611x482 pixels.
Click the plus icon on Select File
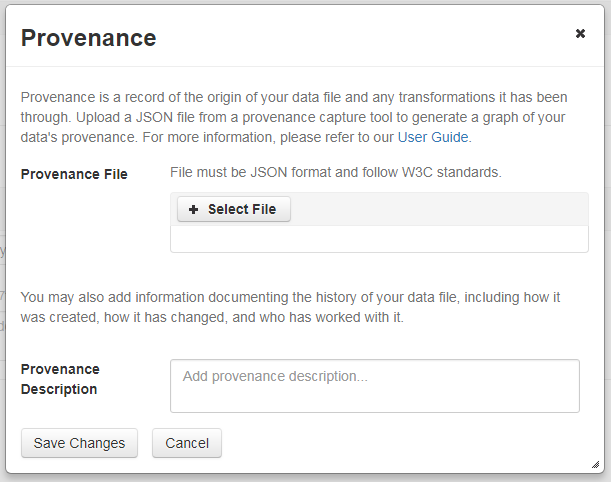click(x=194, y=209)
